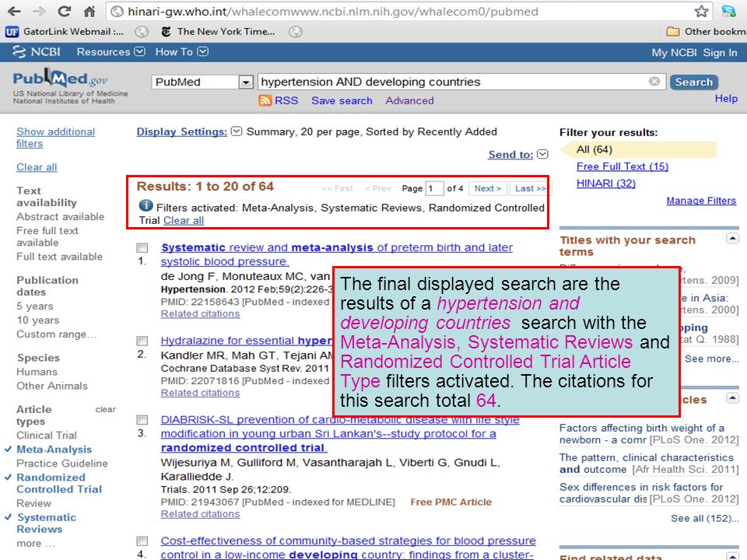Click the filters activated info icon
Screen dimensions: 747x560
(146, 205)
